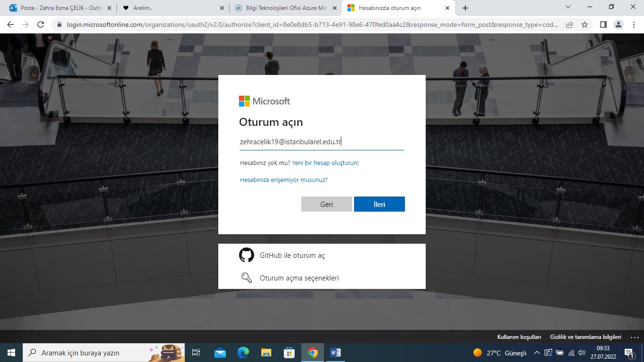Show hidden system tray icons
Image resolution: width=644 pixels, height=362 pixels.
(537, 353)
